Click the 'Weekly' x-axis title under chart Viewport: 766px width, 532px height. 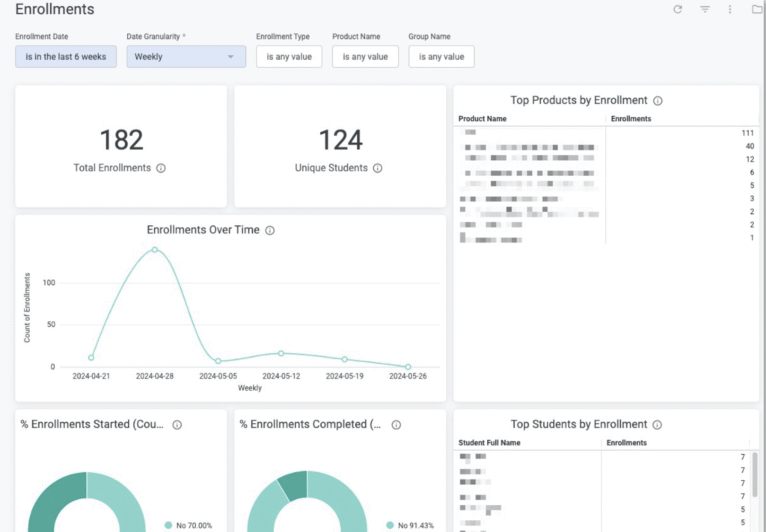click(x=250, y=388)
